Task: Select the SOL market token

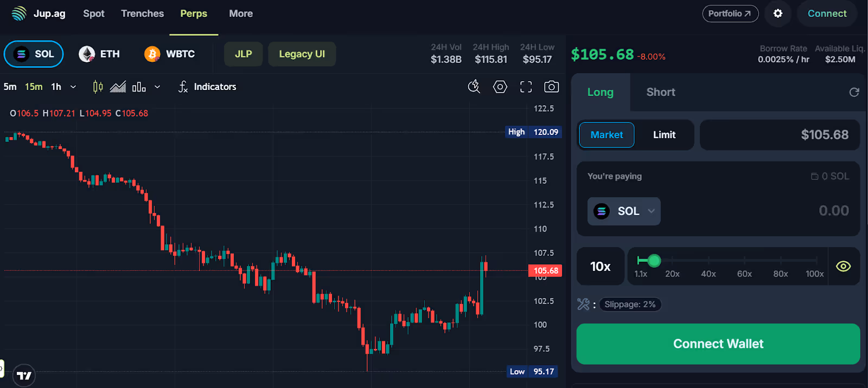Action: coord(34,54)
